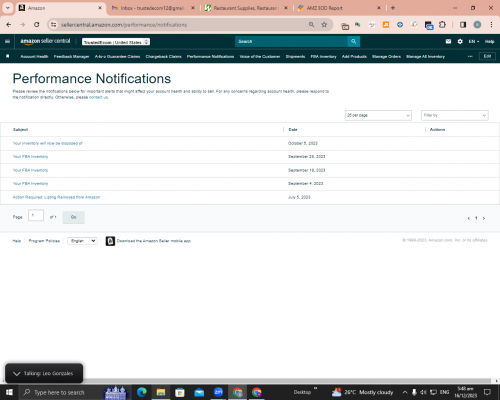This screenshot has width=500, height=400.
Task: Open Zoom from the taskbar
Action: pos(218,392)
